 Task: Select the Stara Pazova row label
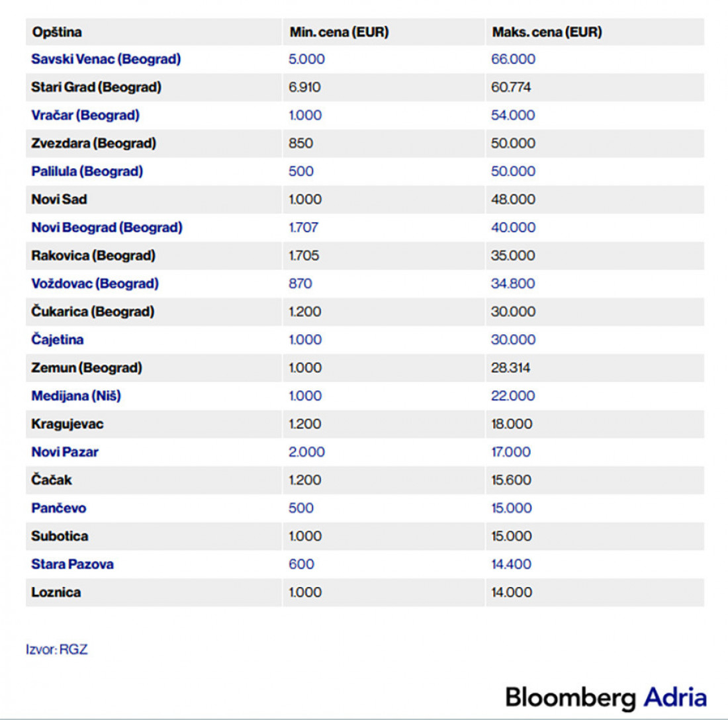pyautogui.click(x=72, y=564)
